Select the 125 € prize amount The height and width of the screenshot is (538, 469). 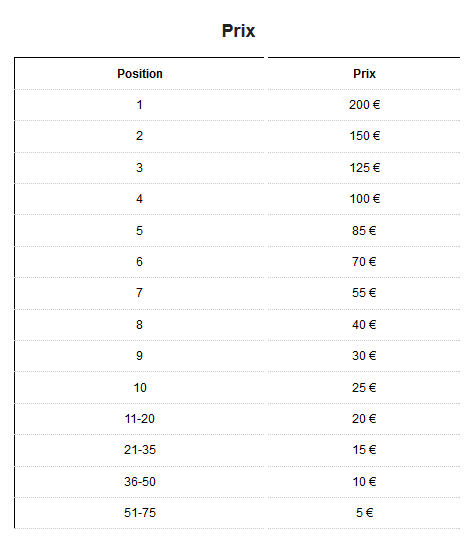[364, 168]
